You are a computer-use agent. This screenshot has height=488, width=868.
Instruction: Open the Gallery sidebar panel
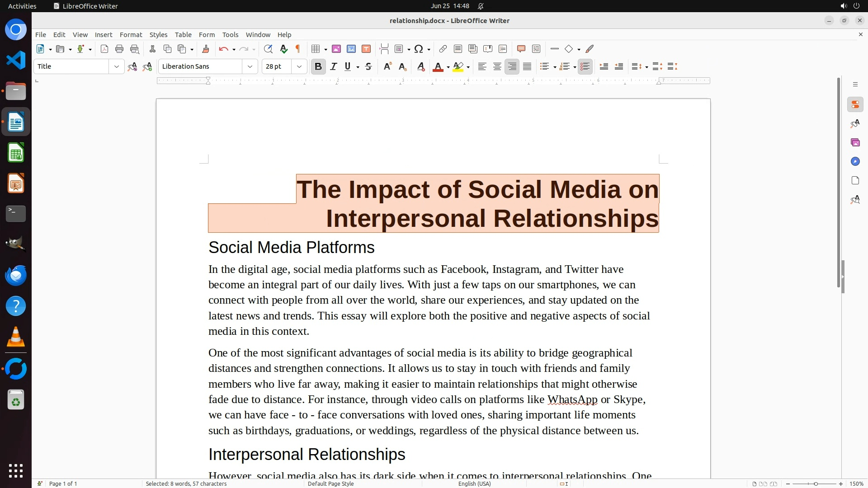[855, 143]
